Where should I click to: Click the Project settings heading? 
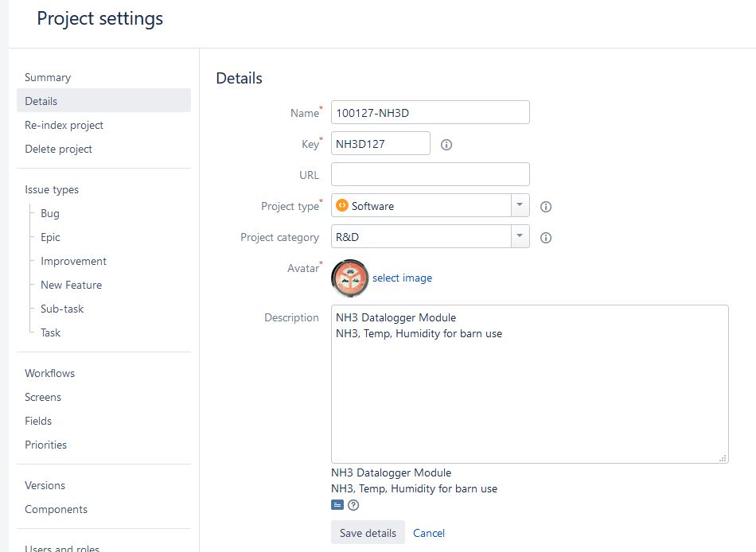coord(99,19)
